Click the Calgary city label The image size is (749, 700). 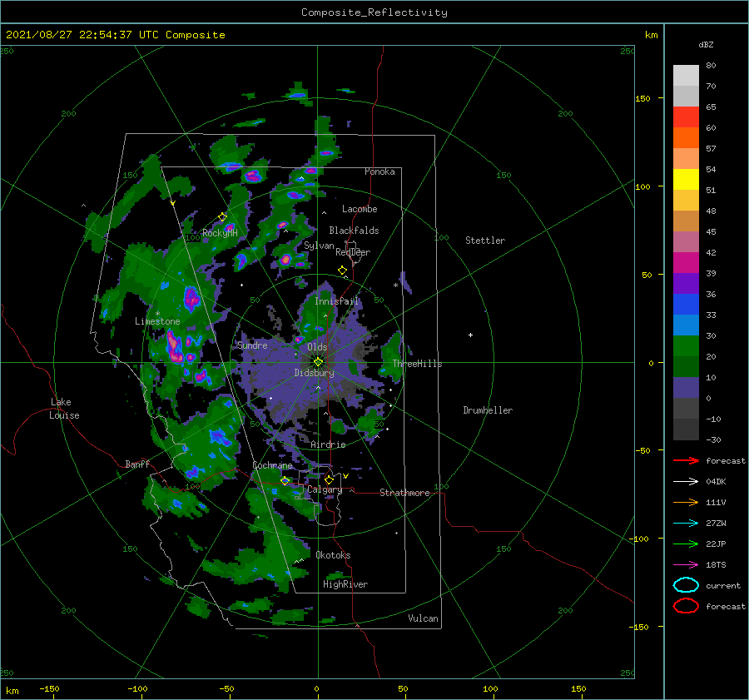point(325,489)
